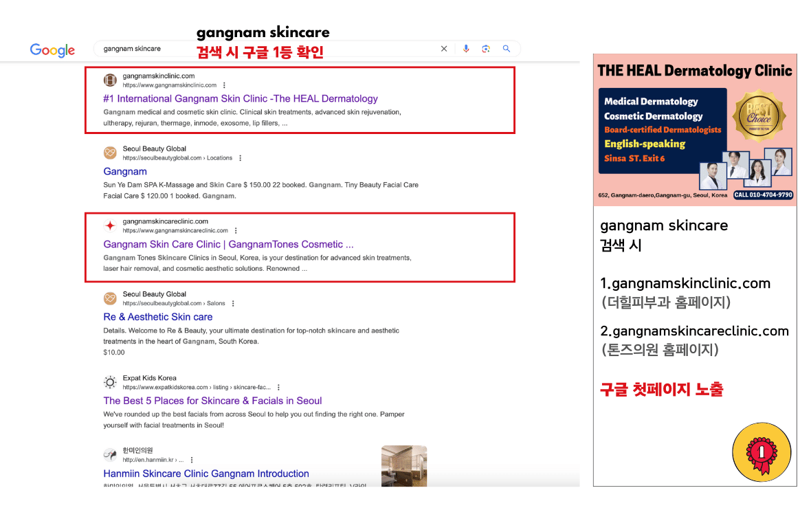Click 'Sinsa ST. Exit 6' banner text

634,158
